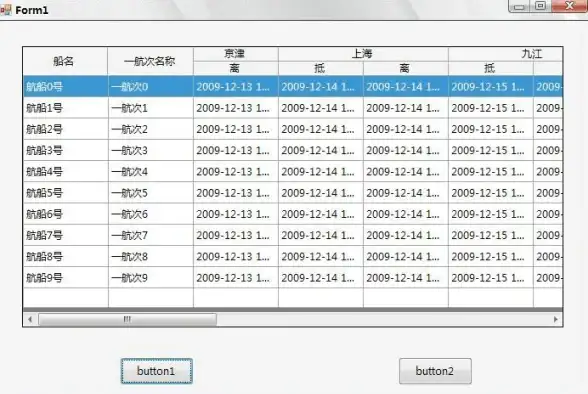
Task: Select the 一航次7 cell
Action: 151,235
